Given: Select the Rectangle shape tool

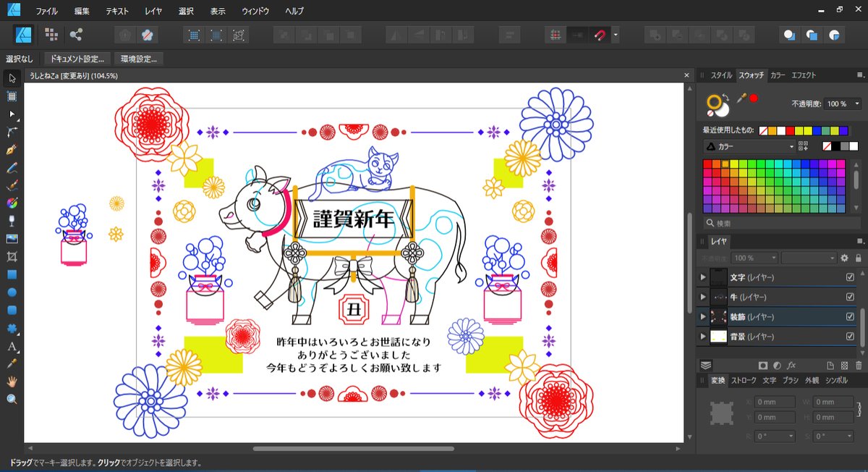Looking at the screenshot, I should [x=12, y=274].
